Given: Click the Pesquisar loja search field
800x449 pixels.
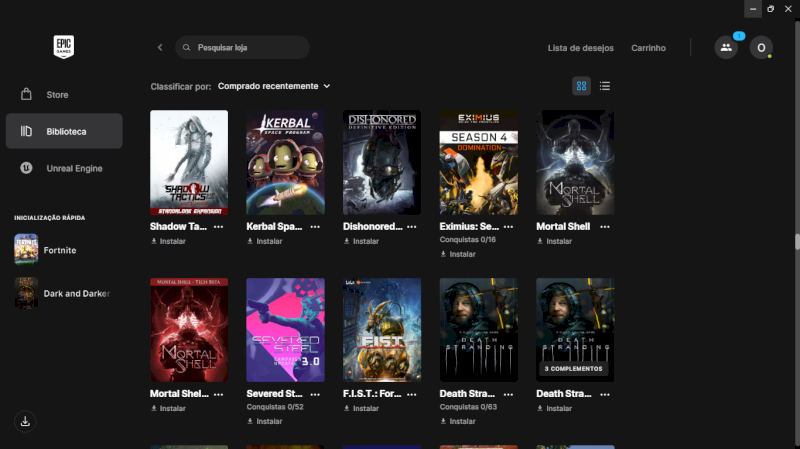Looking at the screenshot, I should coord(248,47).
